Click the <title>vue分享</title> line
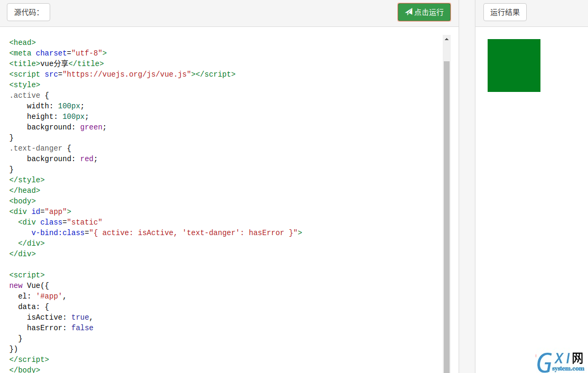 tap(57, 63)
